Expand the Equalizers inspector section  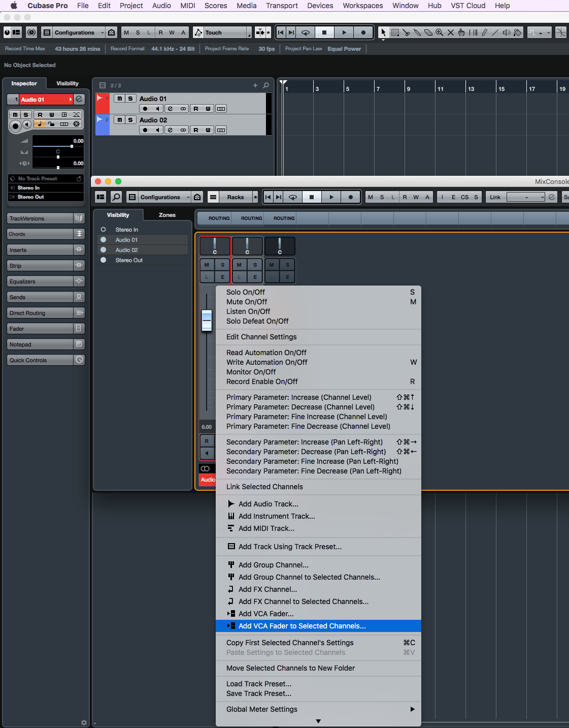point(45,281)
